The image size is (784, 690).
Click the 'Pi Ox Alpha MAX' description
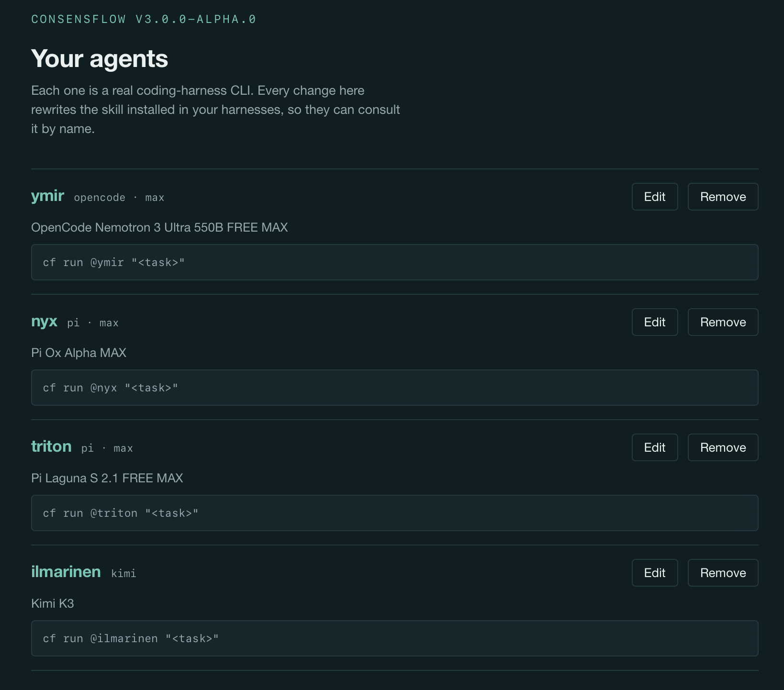pos(78,353)
